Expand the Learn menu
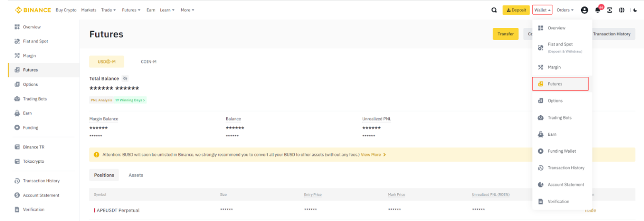The height and width of the screenshot is (221, 644). click(x=167, y=10)
